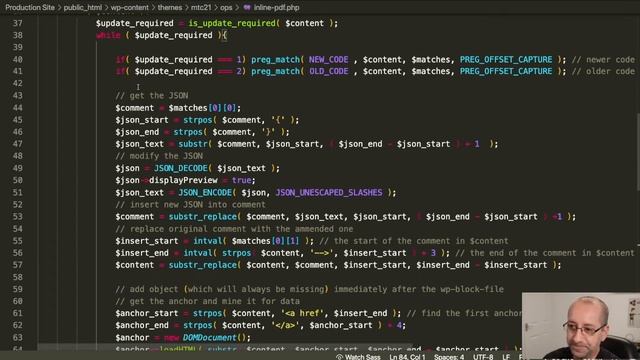
Task: Click displayPreview property on line 50
Action: (183, 180)
